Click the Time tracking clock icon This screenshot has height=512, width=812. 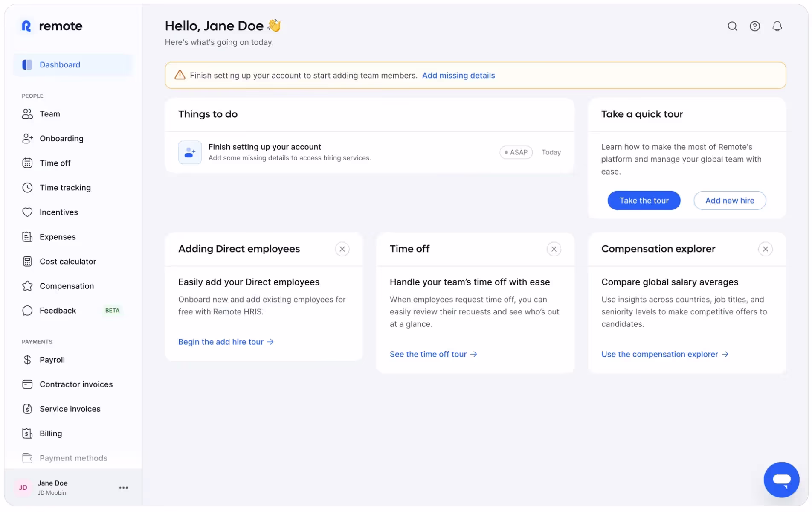tap(27, 188)
